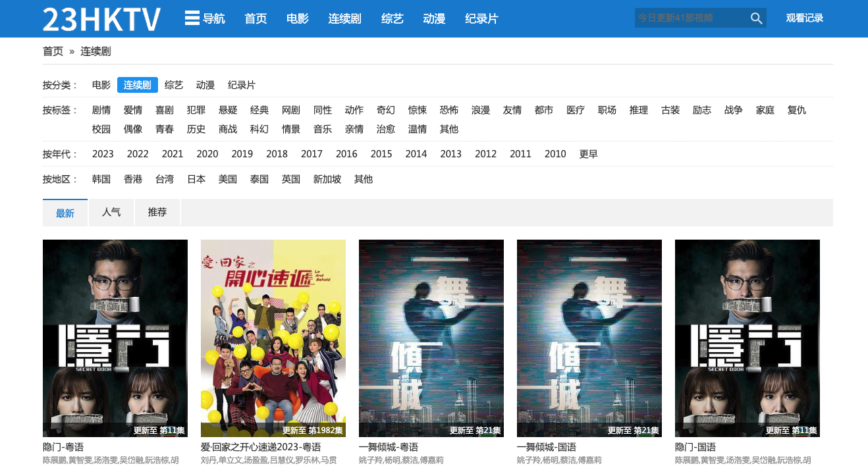The height and width of the screenshot is (472, 868).
Task: Click title link 爱·回家之开心速递2023-粤语
Action: coord(261,447)
